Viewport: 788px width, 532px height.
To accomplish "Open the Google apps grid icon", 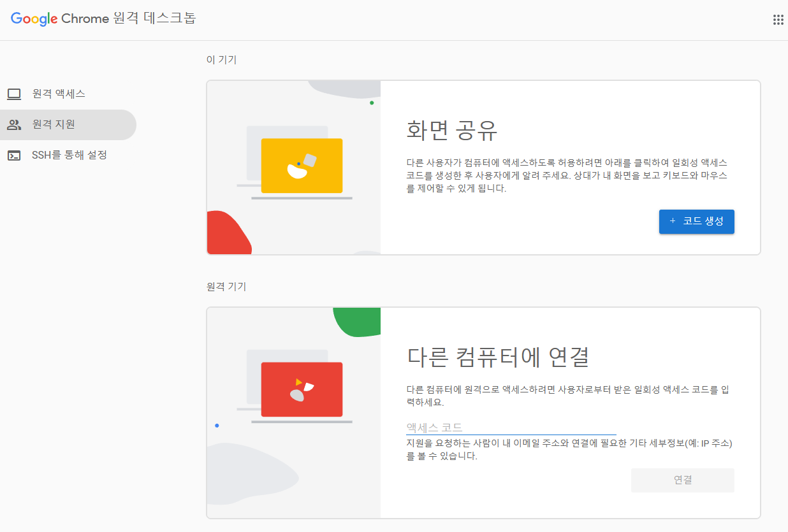I will click(778, 20).
